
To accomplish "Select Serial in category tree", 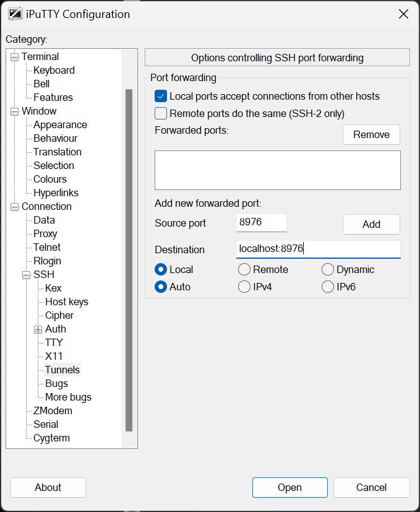I will 46,425.
